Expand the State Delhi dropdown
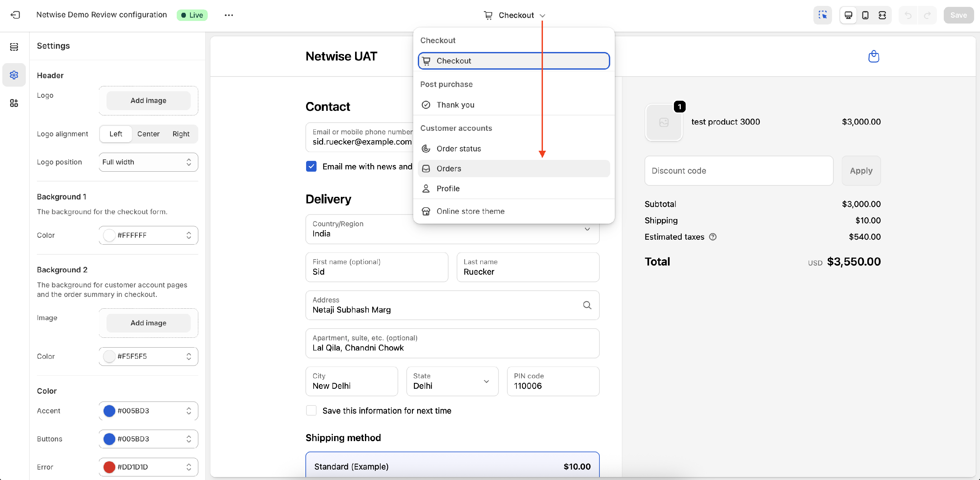Screen dimensions: 980x480 click(452, 381)
